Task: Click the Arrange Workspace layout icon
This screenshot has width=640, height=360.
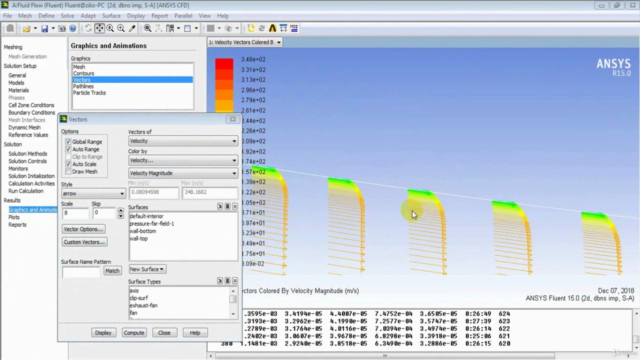Action: point(170,28)
